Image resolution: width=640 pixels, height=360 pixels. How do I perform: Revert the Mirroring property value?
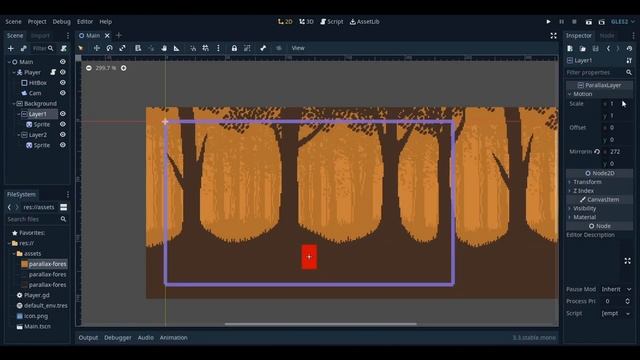[x=597, y=151]
